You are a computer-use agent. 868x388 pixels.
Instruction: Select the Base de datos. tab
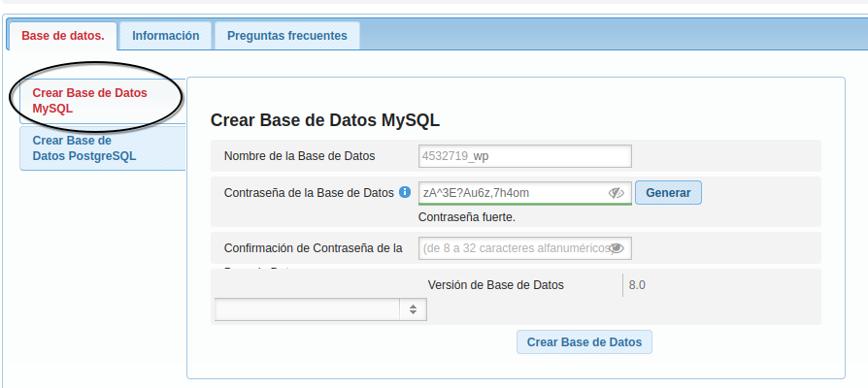tap(62, 36)
